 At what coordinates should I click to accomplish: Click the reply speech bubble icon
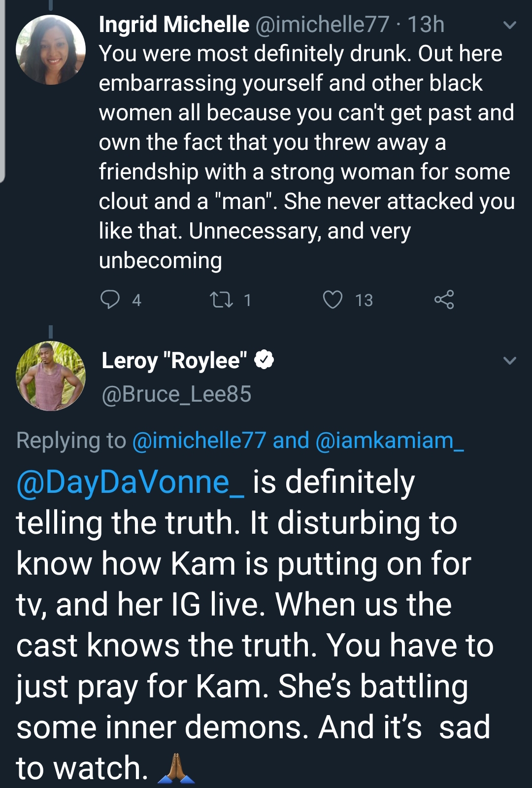point(110,300)
